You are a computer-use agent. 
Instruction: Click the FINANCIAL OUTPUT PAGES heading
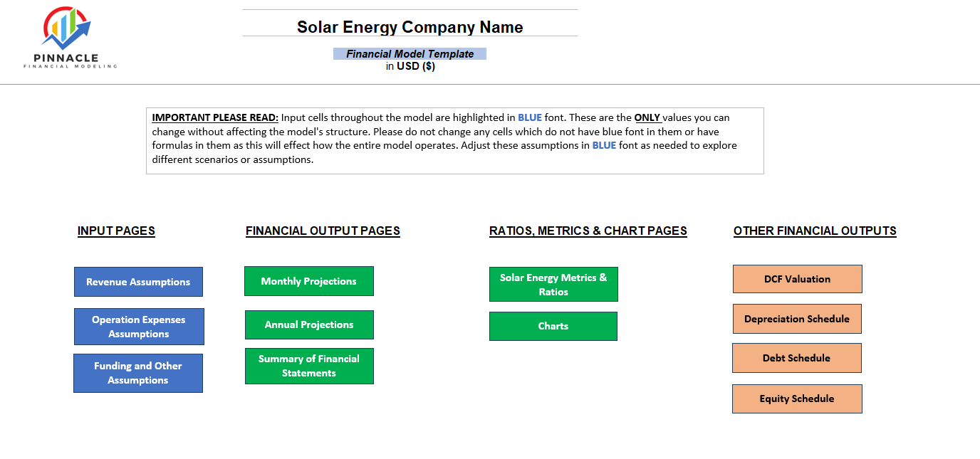tap(323, 231)
